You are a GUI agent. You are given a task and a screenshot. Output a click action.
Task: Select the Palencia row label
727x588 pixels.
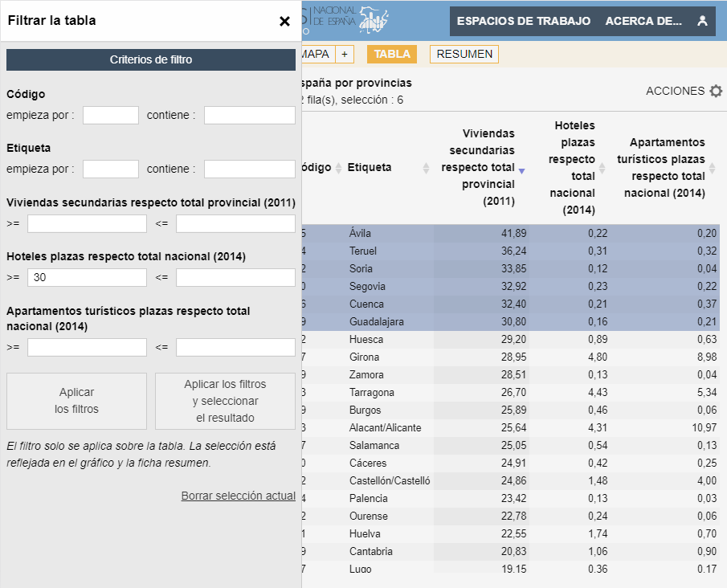[369, 498]
